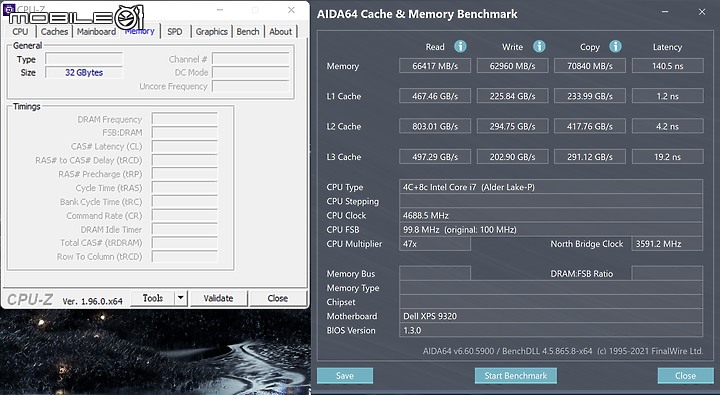Expand the Tools dropdown arrow
Image resolution: width=720 pixels, height=395 pixels.
point(181,298)
